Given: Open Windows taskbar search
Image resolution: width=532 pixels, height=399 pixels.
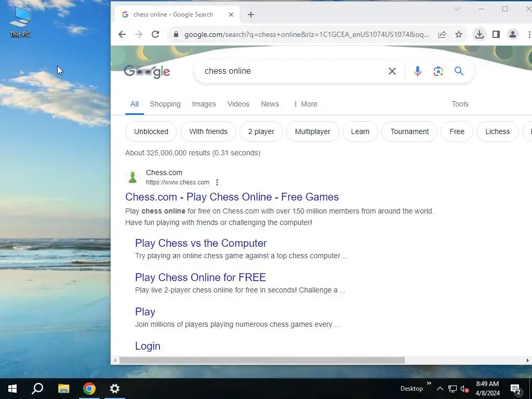Looking at the screenshot, I should [37, 389].
